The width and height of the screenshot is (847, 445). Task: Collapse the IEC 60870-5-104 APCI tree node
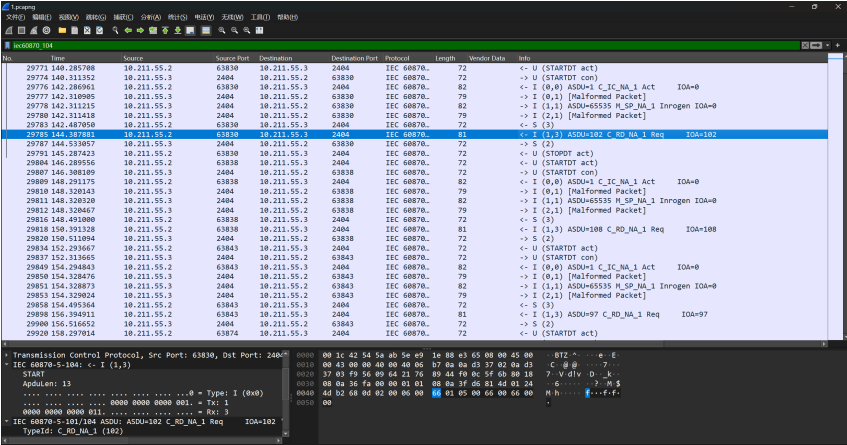tap(6, 365)
